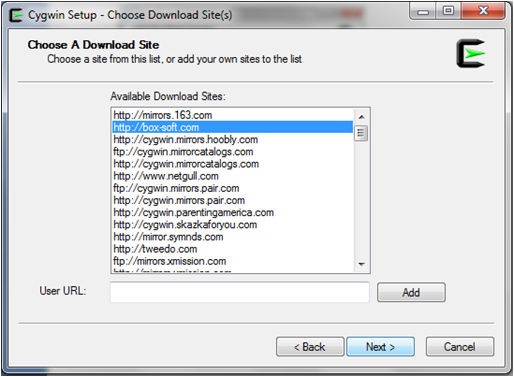Select http://cygwin.mirrorcatalogs.com site
514x377 pixels.
coord(233,164)
